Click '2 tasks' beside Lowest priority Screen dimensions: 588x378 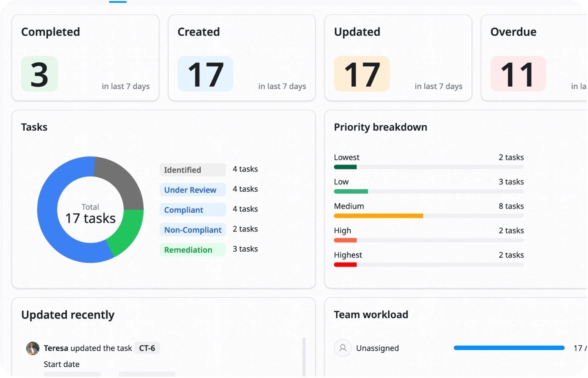click(511, 157)
